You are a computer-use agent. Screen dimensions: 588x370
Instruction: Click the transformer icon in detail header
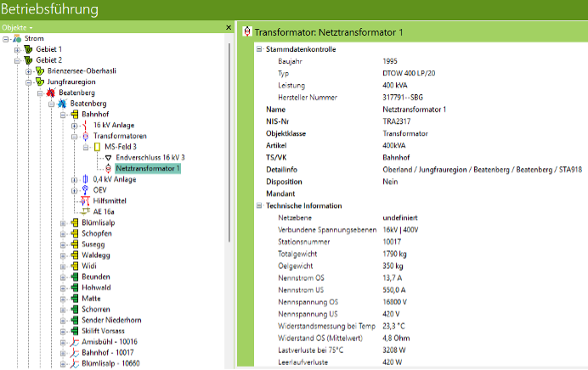click(x=247, y=31)
